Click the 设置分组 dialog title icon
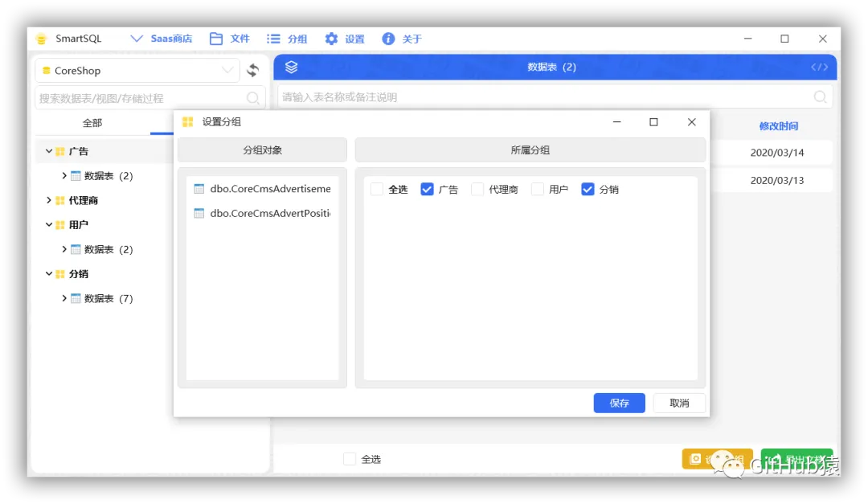868x504 pixels. pos(187,122)
